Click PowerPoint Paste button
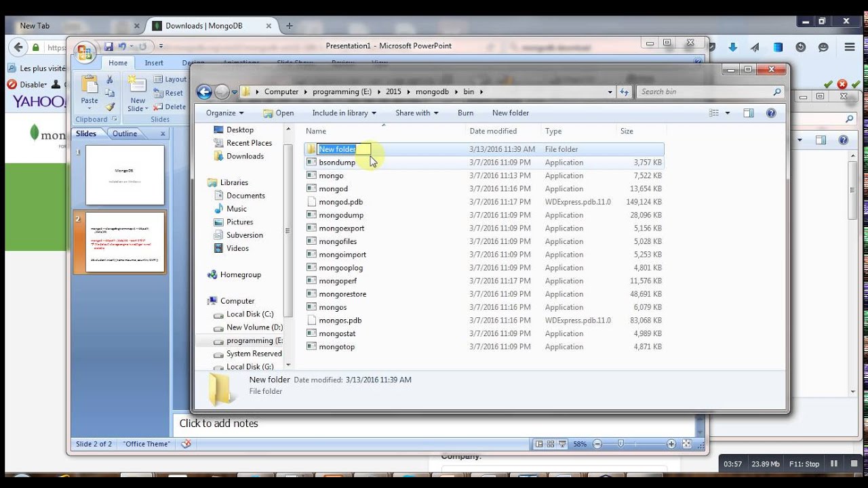868x488 pixels. click(x=90, y=92)
